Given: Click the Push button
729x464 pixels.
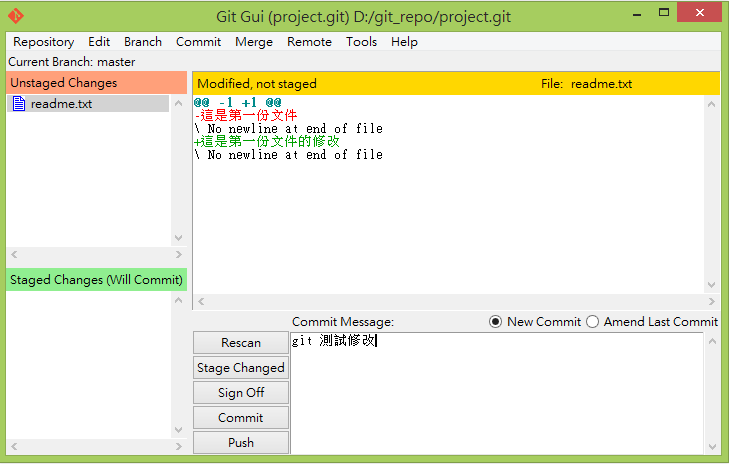Looking at the screenshot, I should (241, 443).
